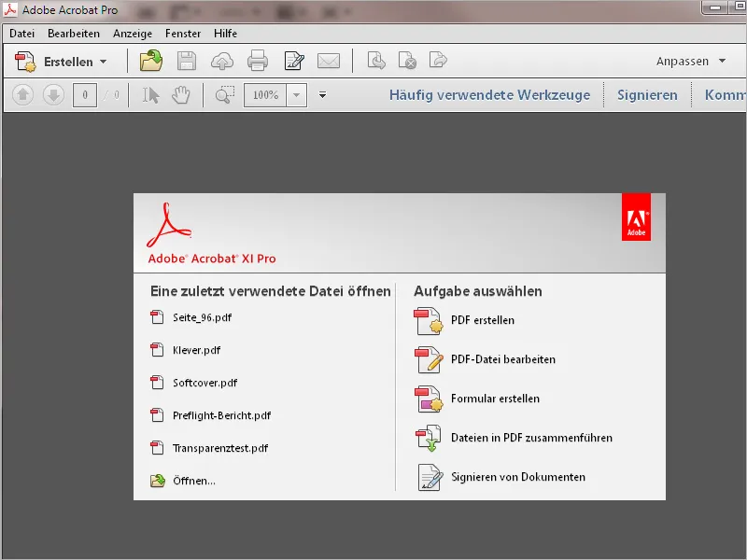The height and width of the screenshot is (560, 747).
Task: Expand the zoom percentage dropdown arrow
Action: pyautogui.click(x=297, y=95)
